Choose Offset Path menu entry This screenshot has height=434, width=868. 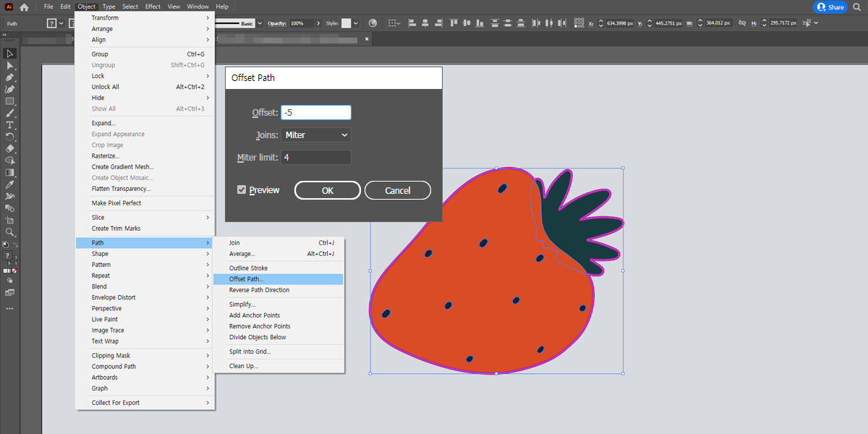coord(278,279)
